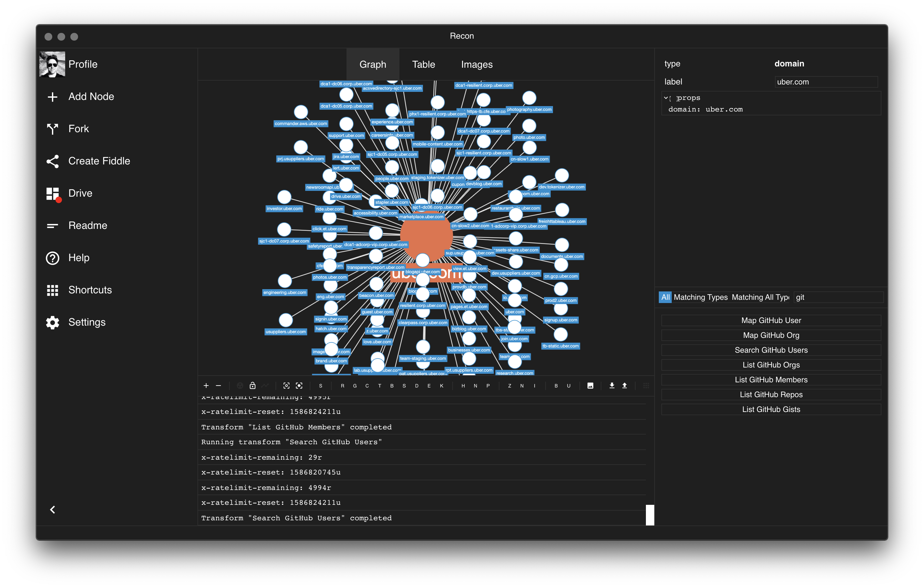
Task: Click the dimmed palette icon in toolbar
Action: [x=240, y=386]
